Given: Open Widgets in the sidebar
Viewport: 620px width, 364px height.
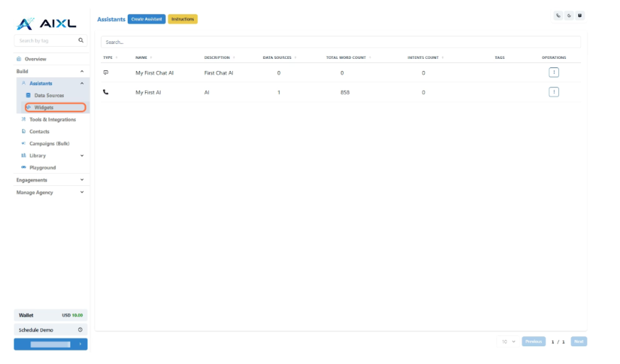Looking at the screenshot, I should (x=44, y=108).
